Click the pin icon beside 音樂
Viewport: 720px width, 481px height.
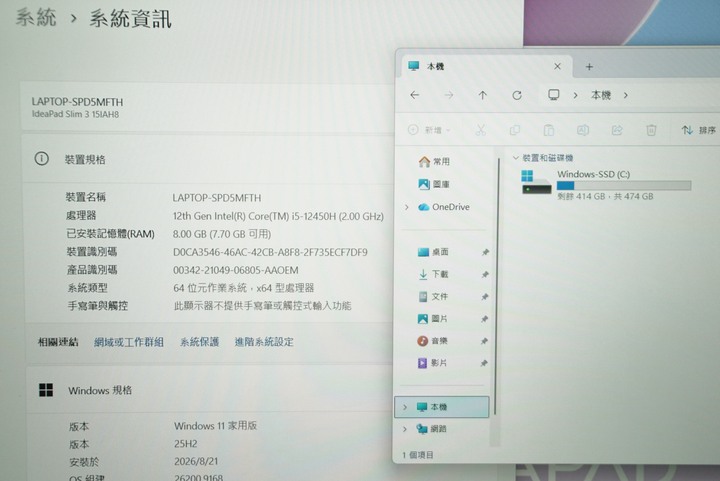pos(484,341)
